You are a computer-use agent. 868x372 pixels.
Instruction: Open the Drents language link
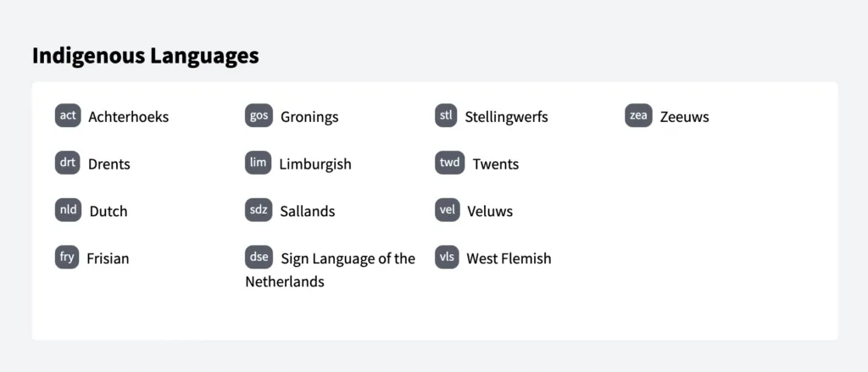[x=109, y=164]
